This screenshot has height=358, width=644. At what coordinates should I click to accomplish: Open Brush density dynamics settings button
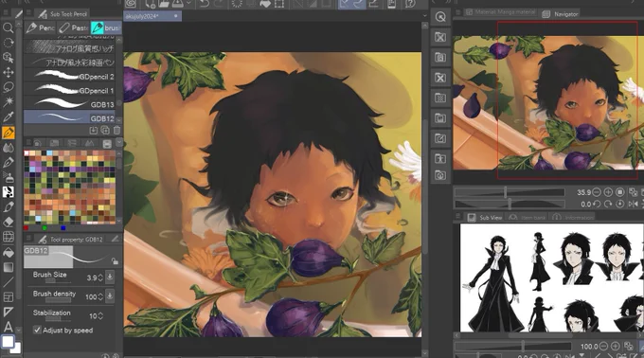[x=110, y=296]
